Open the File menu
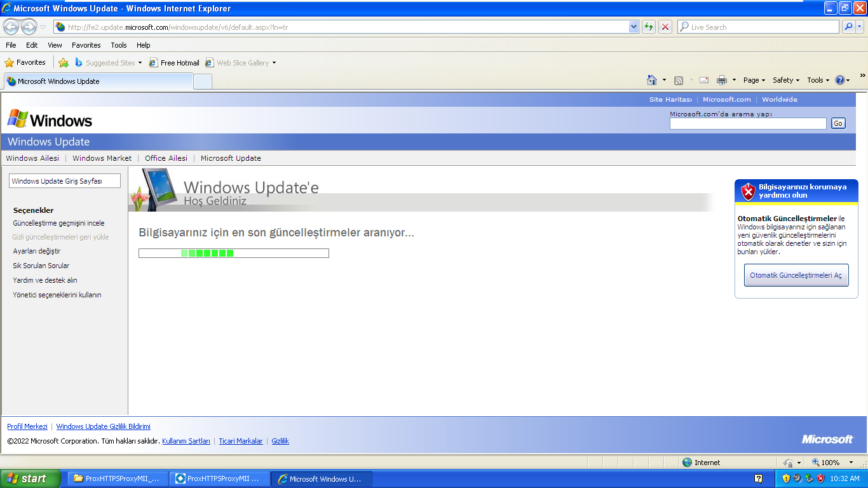 point(11,45)
